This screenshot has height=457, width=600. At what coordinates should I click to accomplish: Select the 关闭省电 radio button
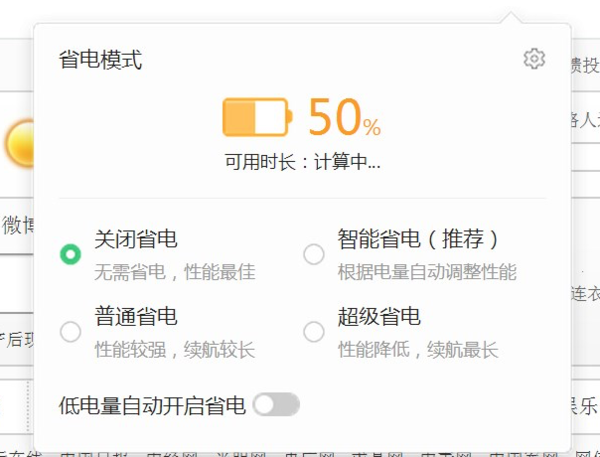coord(70,254)
